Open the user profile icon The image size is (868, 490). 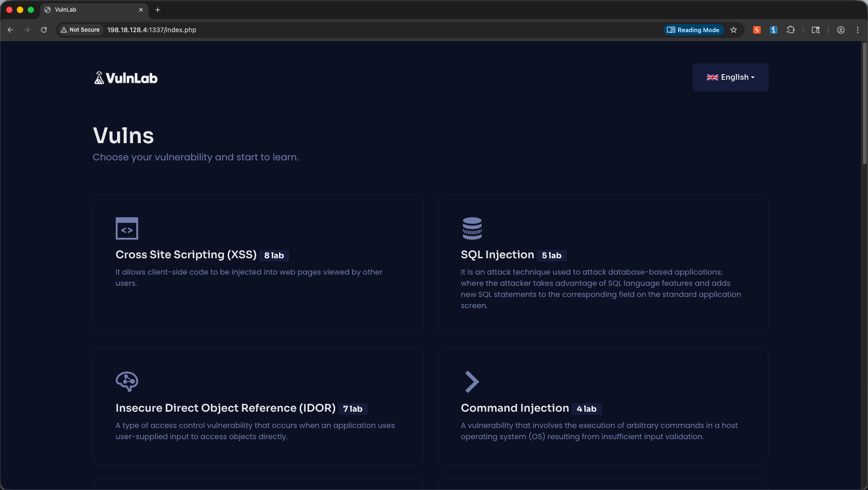(x=841, y=30)
